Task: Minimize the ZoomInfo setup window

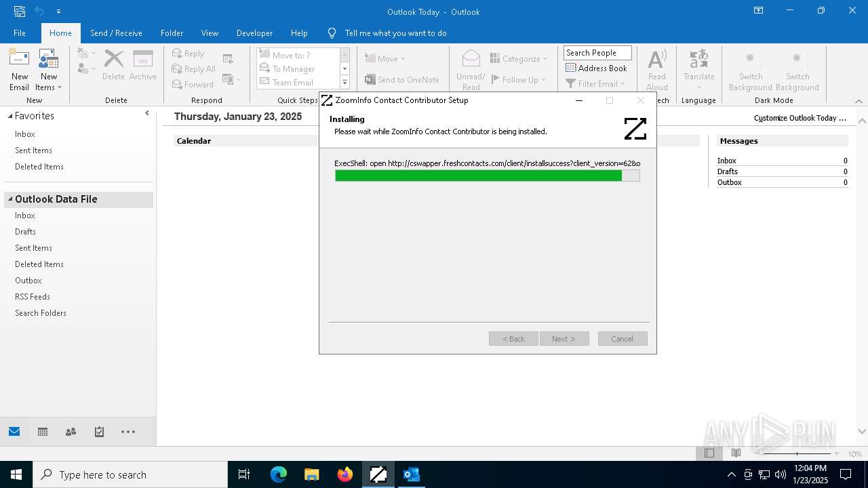Action: click(579, 100)
